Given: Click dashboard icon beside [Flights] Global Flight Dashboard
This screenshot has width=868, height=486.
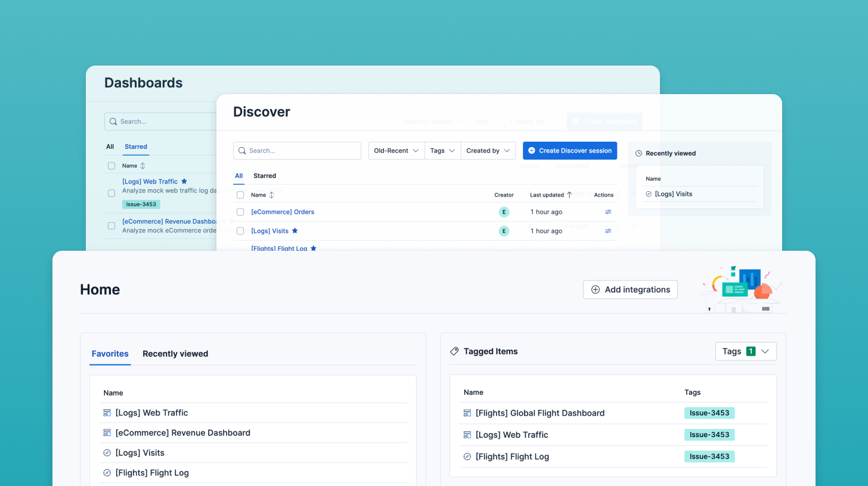Looking at the screenshot, I should click(x=467, y=413).
